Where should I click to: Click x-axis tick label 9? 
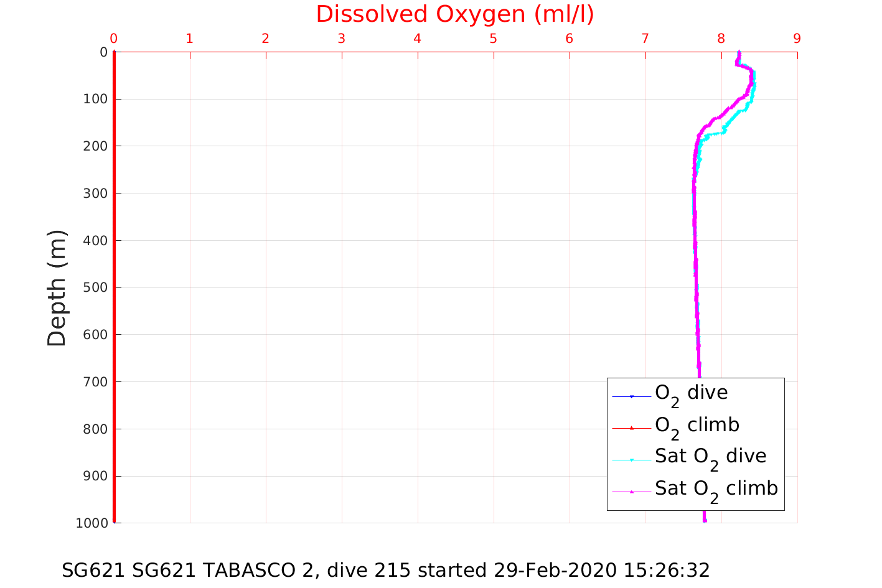tap(797, 39)
